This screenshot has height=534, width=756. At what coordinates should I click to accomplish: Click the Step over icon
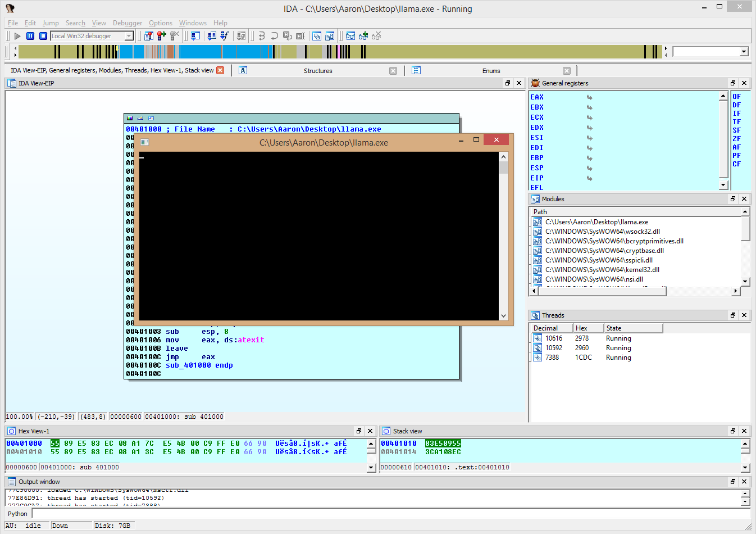[x=274, y=36]
